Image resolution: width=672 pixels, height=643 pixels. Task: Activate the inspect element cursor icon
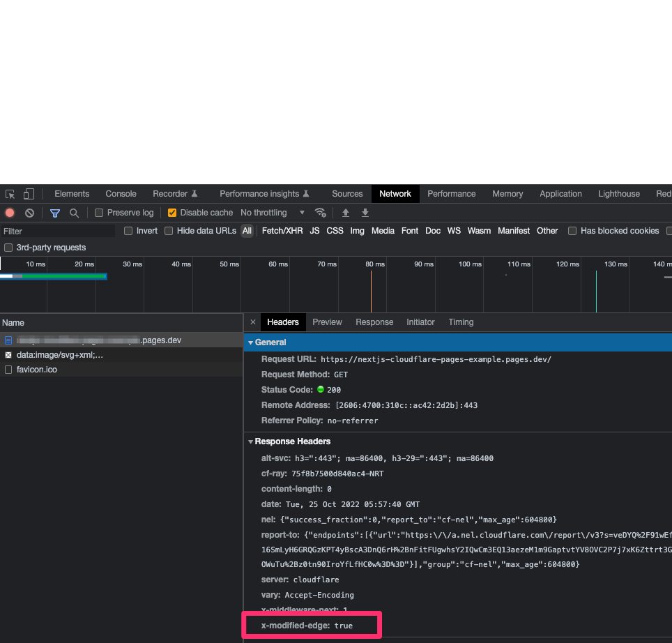pyautogui.click(x=10, y=195)
